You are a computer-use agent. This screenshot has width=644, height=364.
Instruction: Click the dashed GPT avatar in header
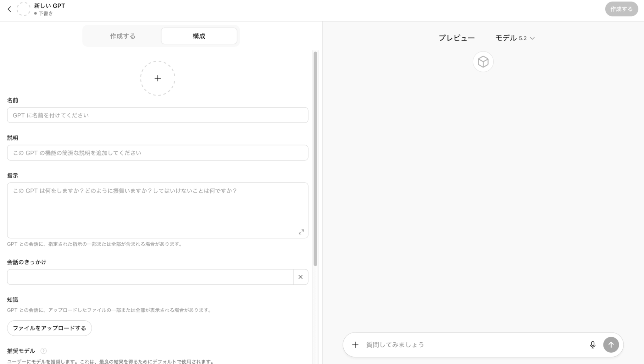24,9
